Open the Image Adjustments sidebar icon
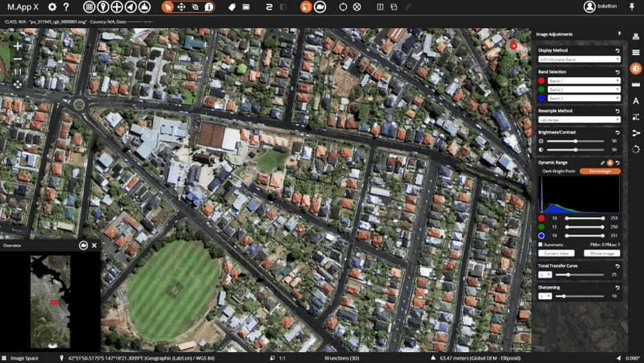The image size is (644, 363). pyautogui.click(x=635, y=68)
